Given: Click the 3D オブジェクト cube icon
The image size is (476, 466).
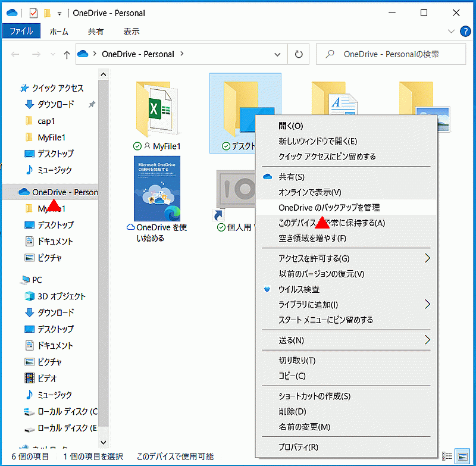Looking at the screenshot, I should pyautogui.click(x=29, y=296).
